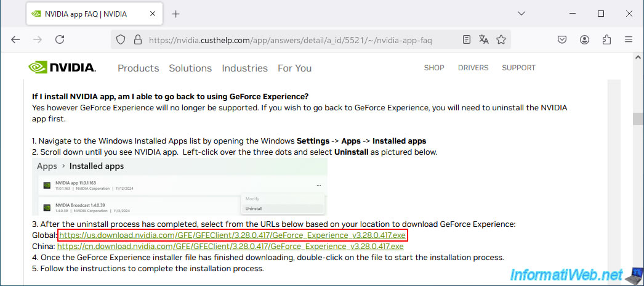Go to the DRIVERS link

(473, 68)
